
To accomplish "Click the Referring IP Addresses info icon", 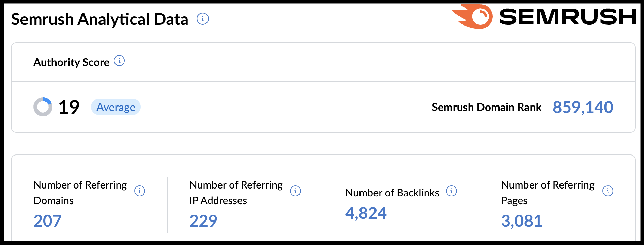I will pos(296,191).
